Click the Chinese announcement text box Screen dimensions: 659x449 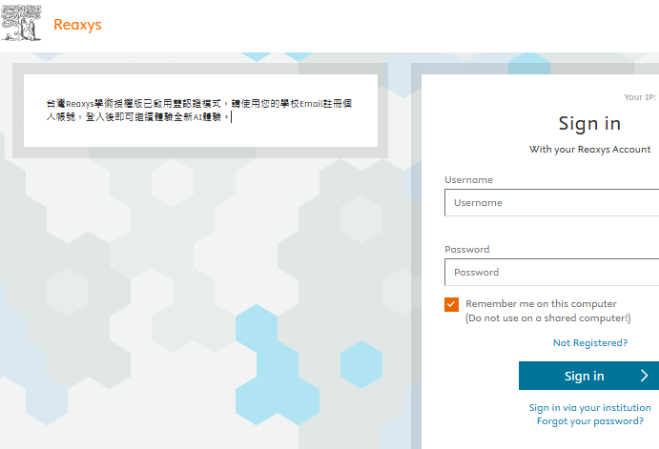201,111
